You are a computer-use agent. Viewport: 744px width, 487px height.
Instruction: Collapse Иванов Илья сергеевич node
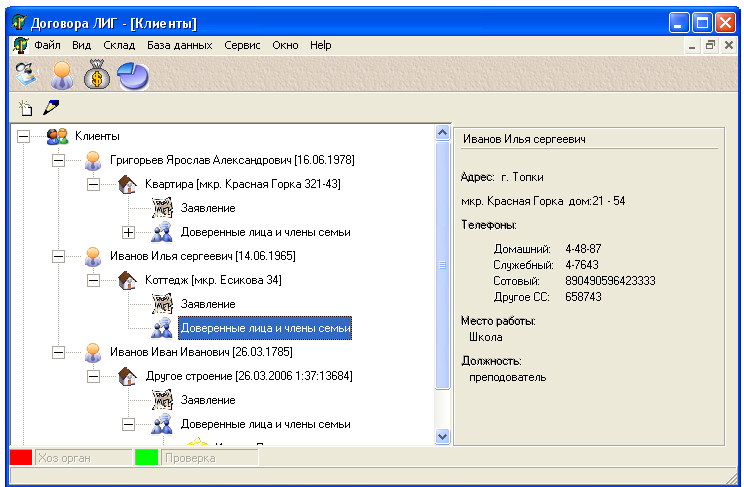click(58, 256)
